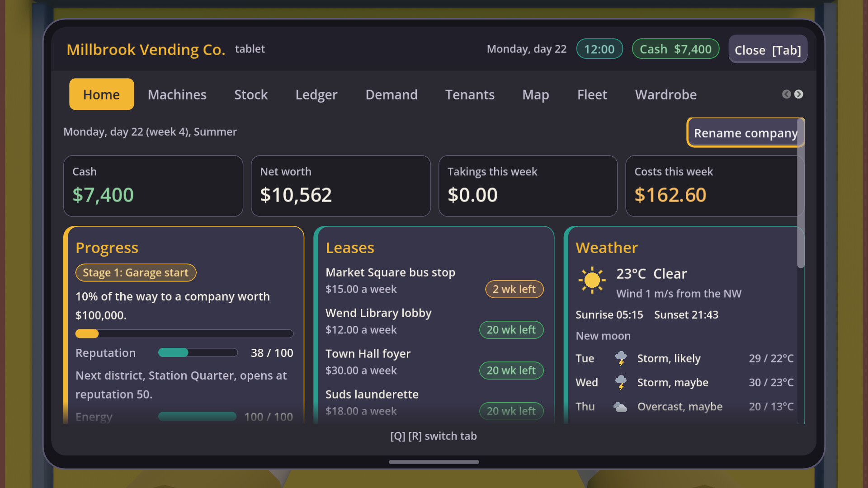This screenshot has width=868, height=488.
Task: Click the Energy progress bar
Action: tap(198, 417)
